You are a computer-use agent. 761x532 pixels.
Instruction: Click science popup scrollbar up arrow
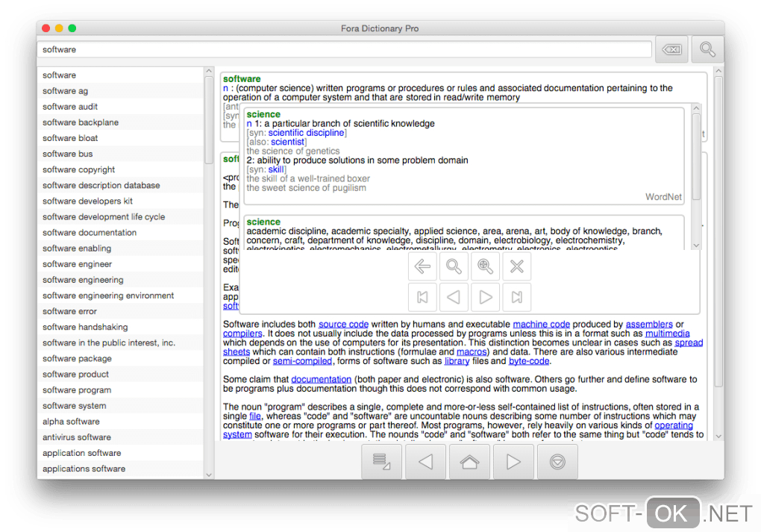(696, 108)
